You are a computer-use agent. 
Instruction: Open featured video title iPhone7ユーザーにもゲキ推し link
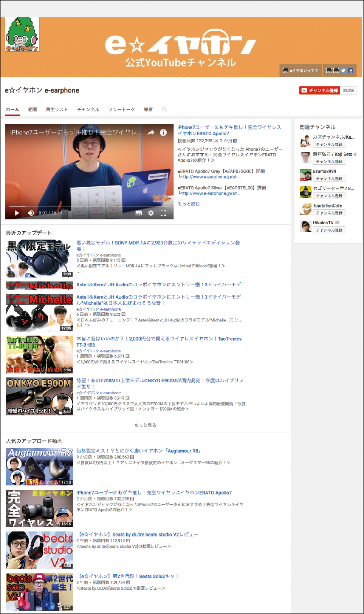point(229,130)
